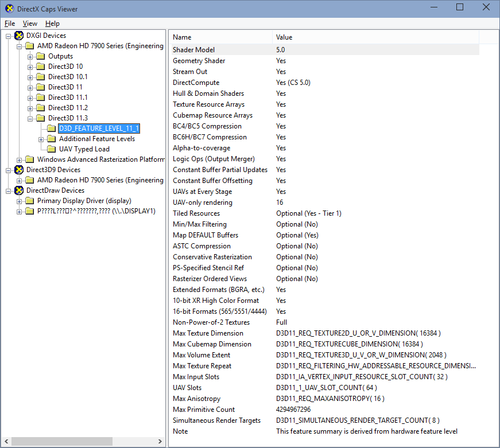Collapse the DirectDraw Devices node
This screenshot has height=448, width=500.
[8, 191]
